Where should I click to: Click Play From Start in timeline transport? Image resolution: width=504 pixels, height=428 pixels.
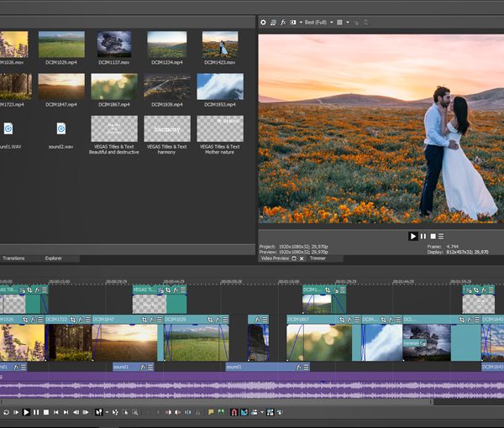[16, 412]
